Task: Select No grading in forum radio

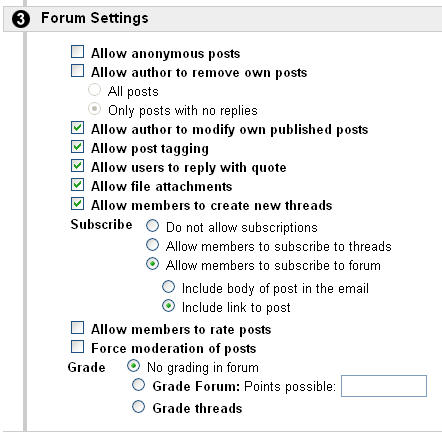Action: pyautogui.click(x=133, y=366)
